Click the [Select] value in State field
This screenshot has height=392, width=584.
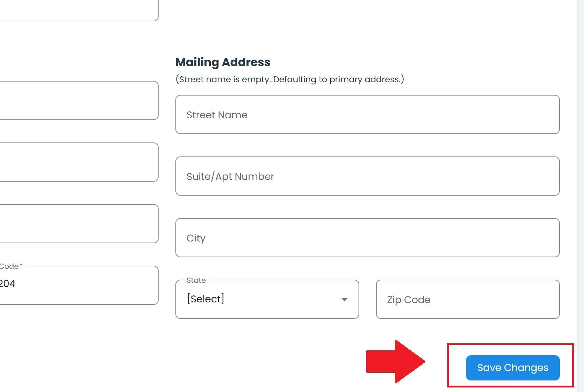click(x=206, y=299)
